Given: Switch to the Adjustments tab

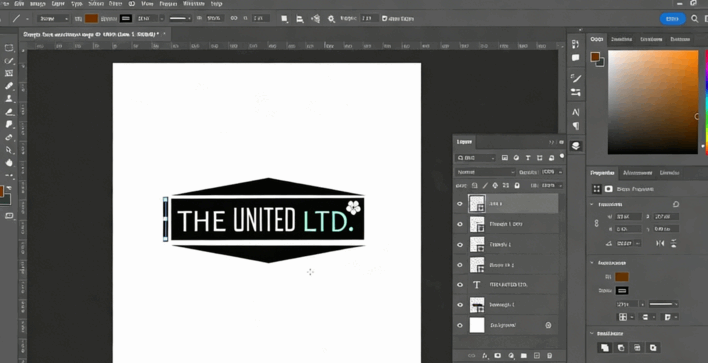Looking at the screenshot, I should (638, 173).
